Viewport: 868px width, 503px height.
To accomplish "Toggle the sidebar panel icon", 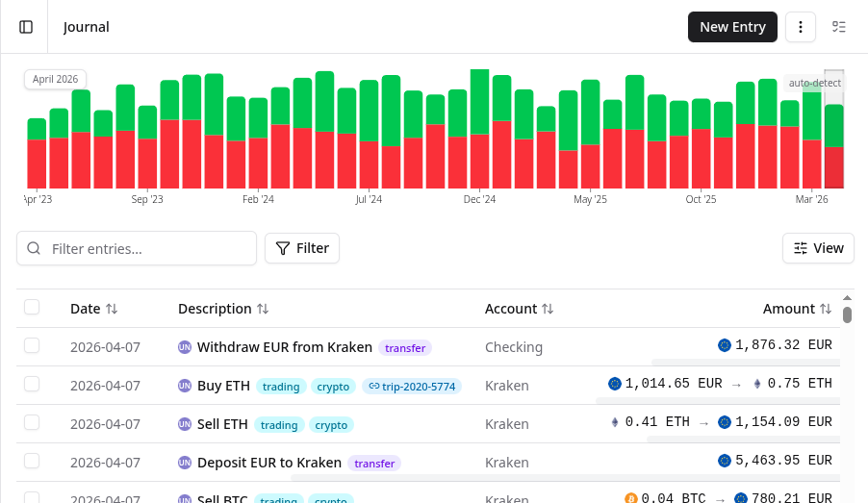I will (x=26, y=27).
